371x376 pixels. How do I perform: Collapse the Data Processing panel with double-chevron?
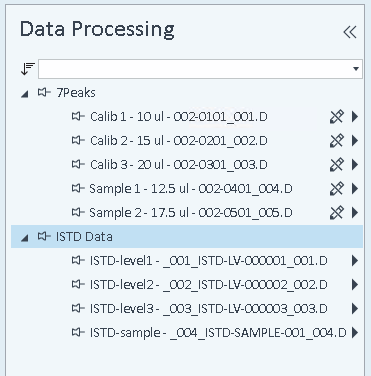[350, 32]
